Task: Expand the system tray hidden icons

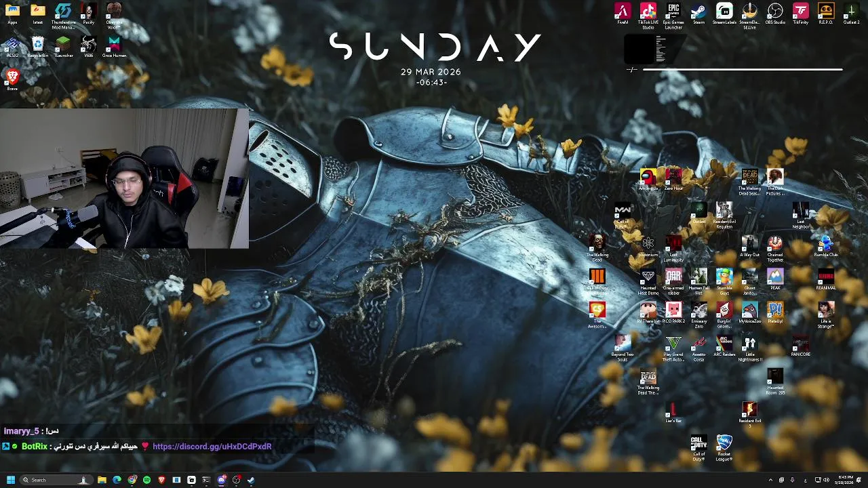Action: (770, 480)
